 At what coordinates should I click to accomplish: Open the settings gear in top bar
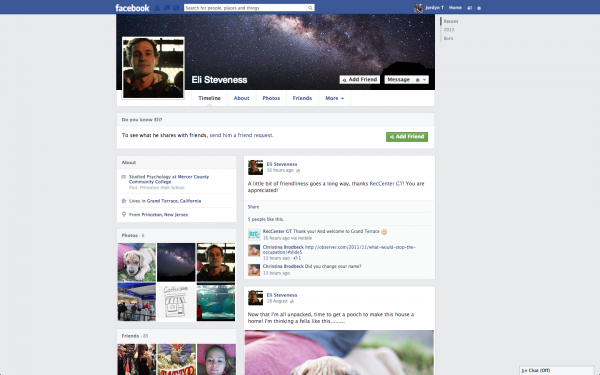pyautogui.click(x=479, y=8)
